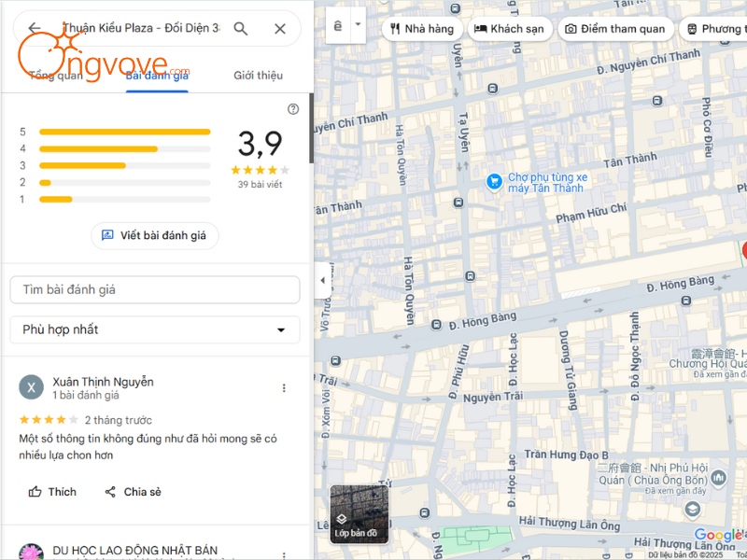Open the Phù hợp nhất sort dropdown
The image size is (747, 560).
[155, 329]
